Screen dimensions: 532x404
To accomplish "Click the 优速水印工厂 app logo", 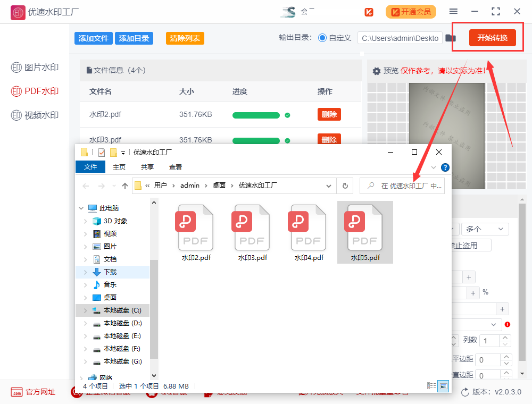I will click(x=18, y=13).
